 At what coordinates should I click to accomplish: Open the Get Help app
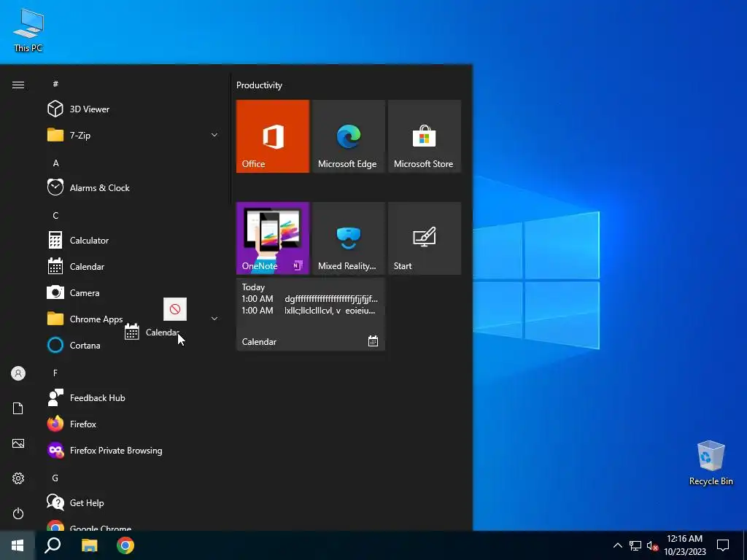[131, 502]
